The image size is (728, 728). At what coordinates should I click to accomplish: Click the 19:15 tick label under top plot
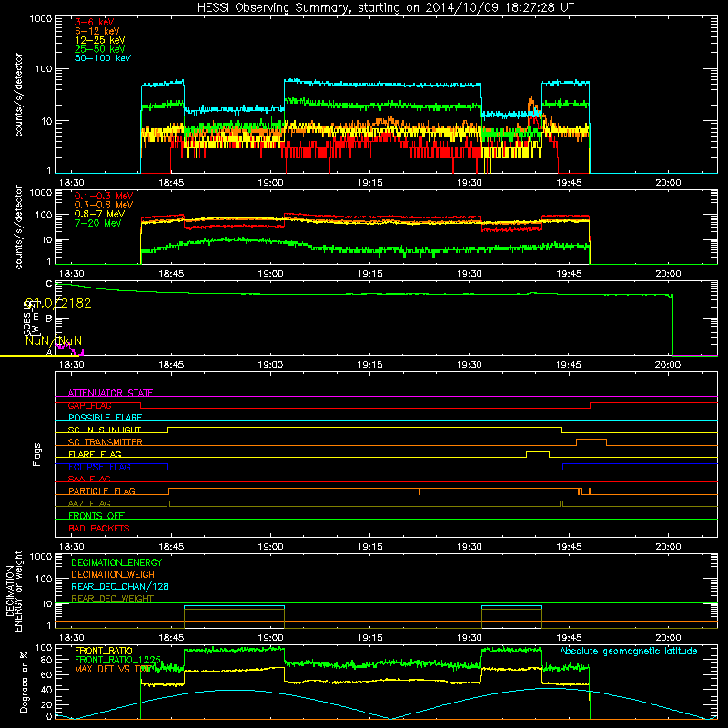click(370, 183)
